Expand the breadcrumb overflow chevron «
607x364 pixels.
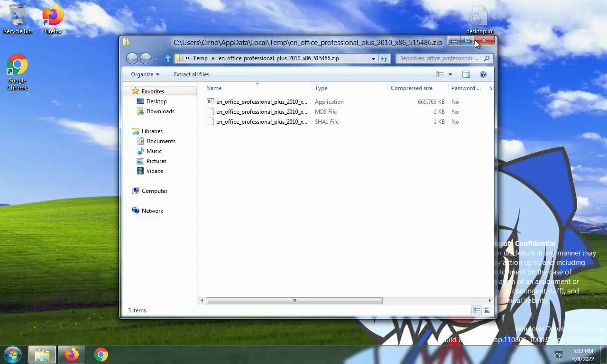[188, 58]
